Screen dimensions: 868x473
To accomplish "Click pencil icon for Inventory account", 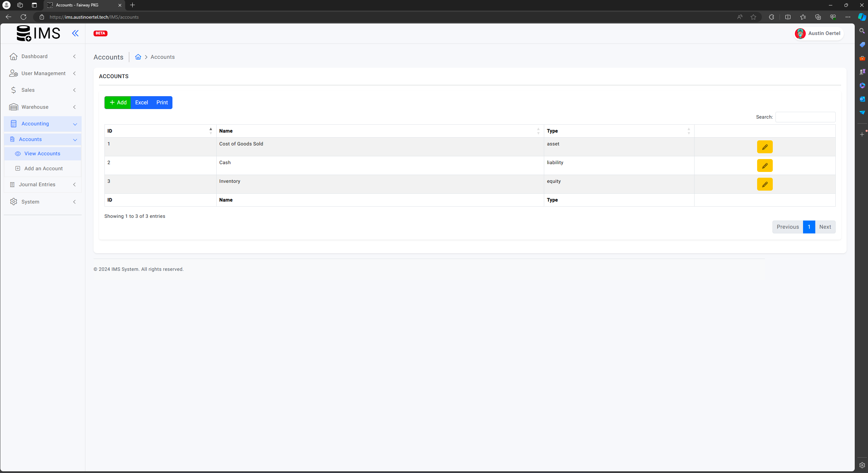I will click(x=765, y=184).
